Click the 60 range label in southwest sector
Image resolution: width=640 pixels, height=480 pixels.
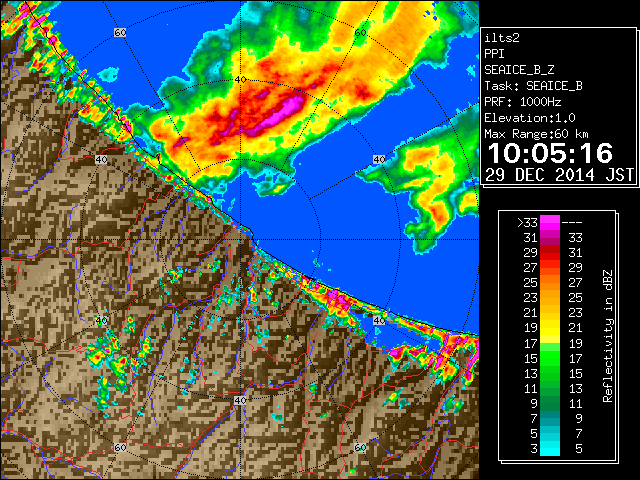(x=120, y=447)
